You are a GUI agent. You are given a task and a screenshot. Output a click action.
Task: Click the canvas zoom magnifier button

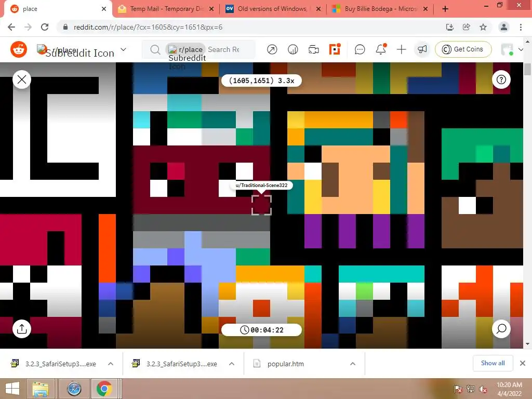[501, 329]
